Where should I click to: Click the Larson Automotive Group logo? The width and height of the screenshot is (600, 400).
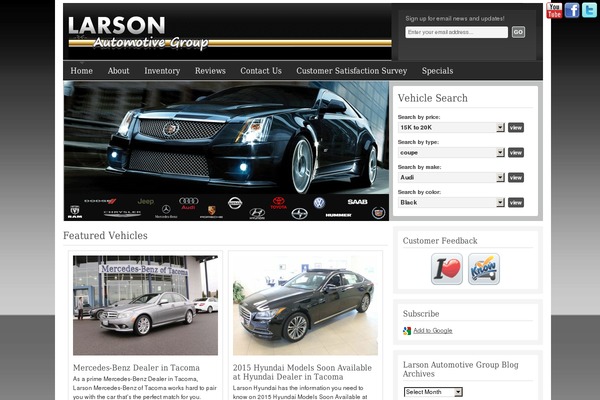coord(138,33)
